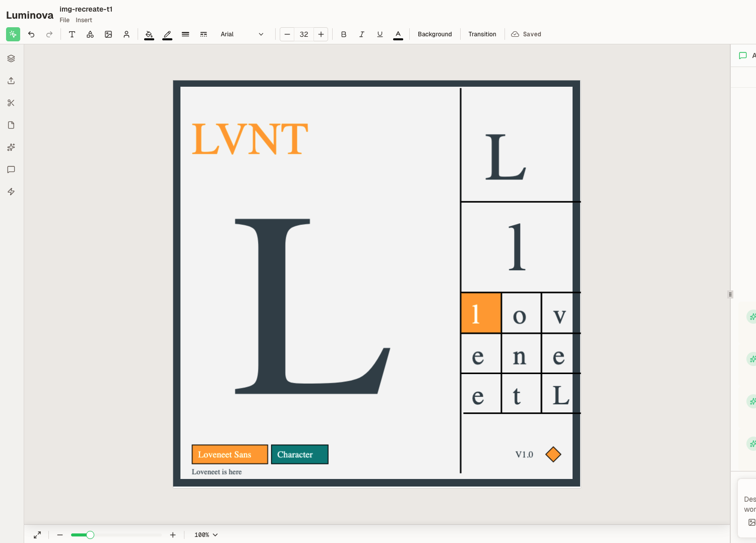756x543 pixels.
Task: Select the Text tool in toolbar
Action: coord(72,34)
